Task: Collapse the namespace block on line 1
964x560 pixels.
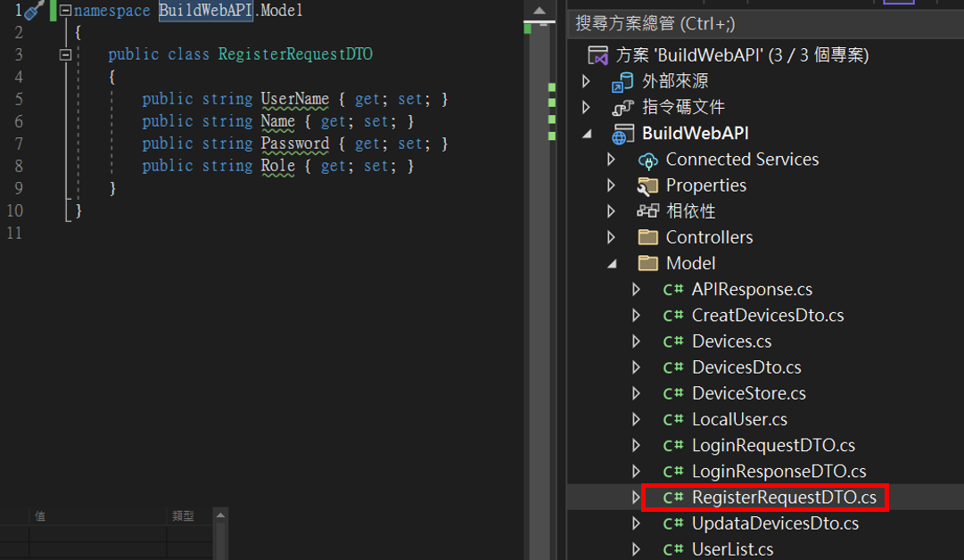Action: (x=65, y=11)
